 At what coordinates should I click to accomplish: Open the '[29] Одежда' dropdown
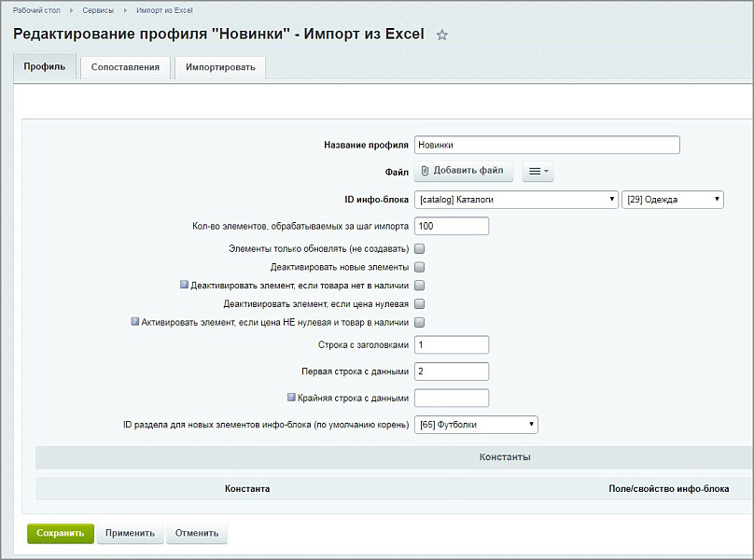pos(672,199)
